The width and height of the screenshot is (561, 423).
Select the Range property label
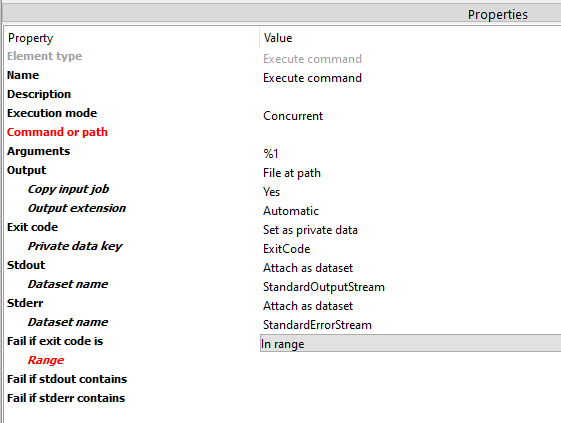pyautogui.click(x=46, y=360)
